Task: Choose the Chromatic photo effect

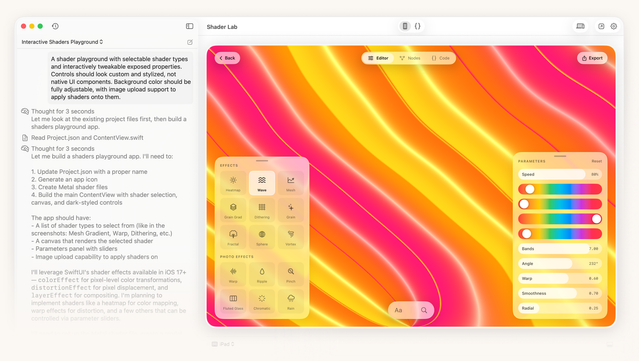Action: coord(262,301)
